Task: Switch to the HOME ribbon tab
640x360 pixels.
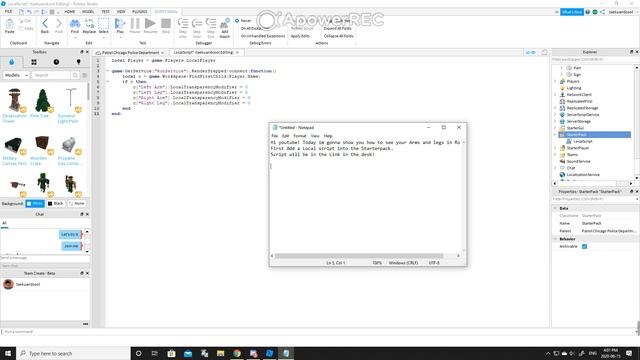Action: point(69,12)
